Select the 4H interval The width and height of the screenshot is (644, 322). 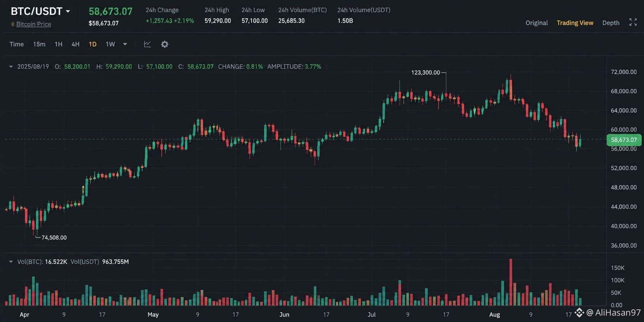pos(76,44)
